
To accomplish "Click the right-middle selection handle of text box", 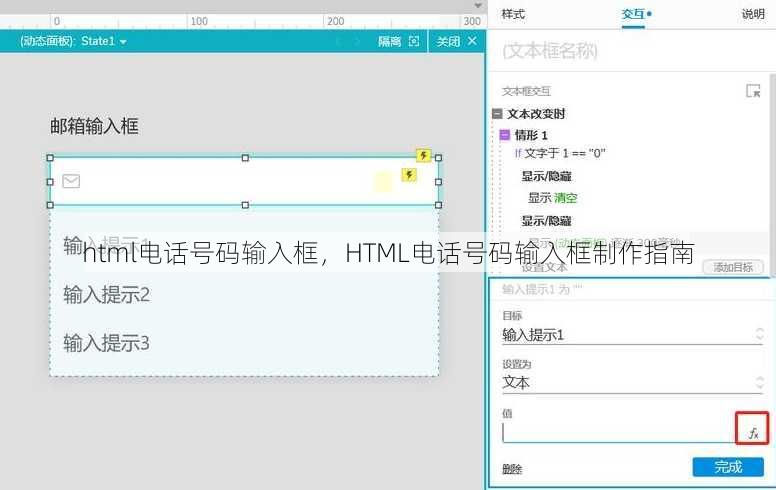I will (x=438, y=182).
